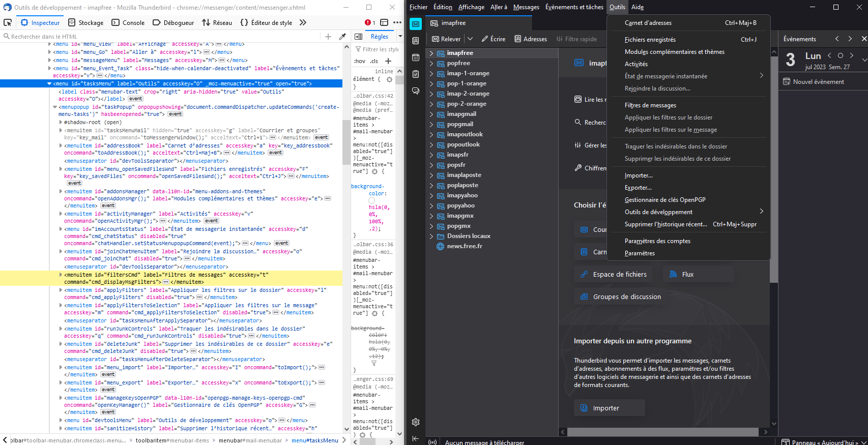The height and width of the screenshot is (445, 868).
Task: Jump to today using the circle icon
Action: pyautogui.click(x=841, y=55)
